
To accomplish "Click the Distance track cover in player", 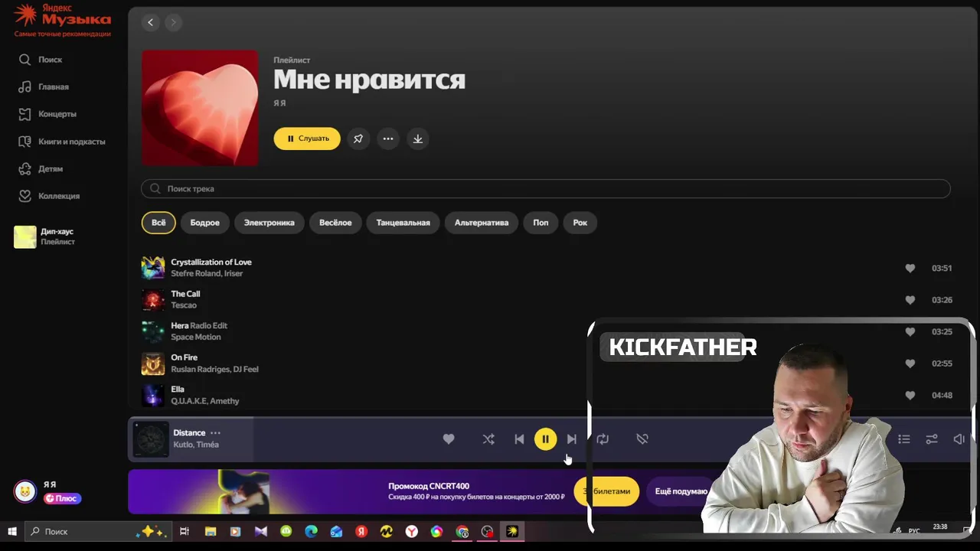I will pyautogui.click(x=151, y=439).
